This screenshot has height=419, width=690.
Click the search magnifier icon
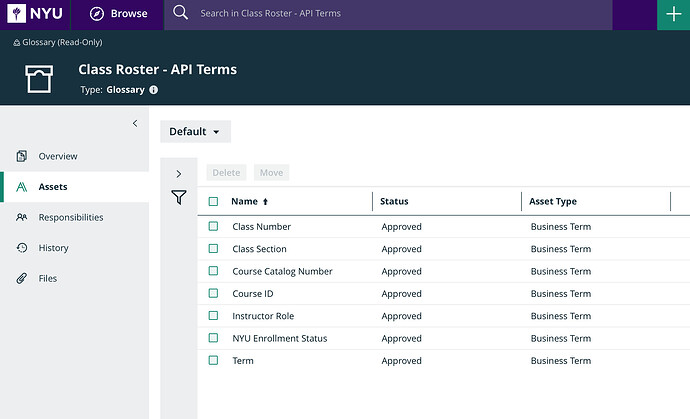click(x=180, y=14)
